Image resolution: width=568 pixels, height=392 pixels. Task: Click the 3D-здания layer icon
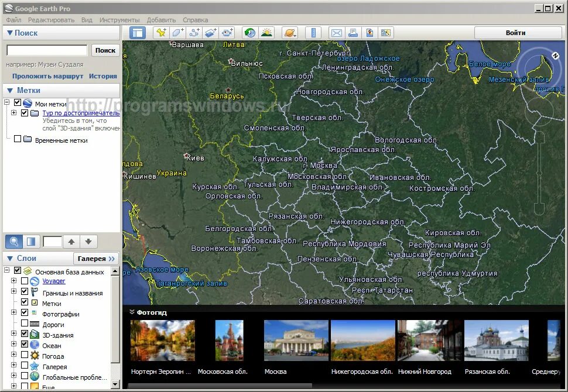pyautogui.click(x=35, y=334)
